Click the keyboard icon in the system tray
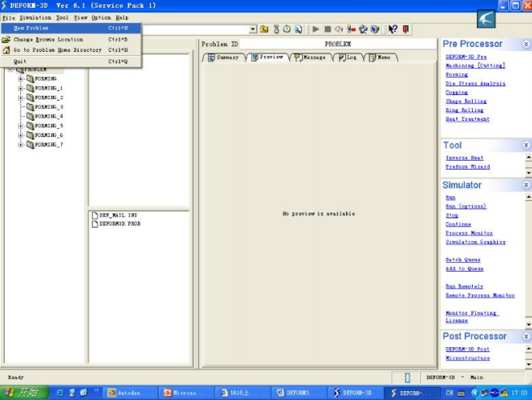The height and width of the screenshot is (400, 532). click(461, 393)
